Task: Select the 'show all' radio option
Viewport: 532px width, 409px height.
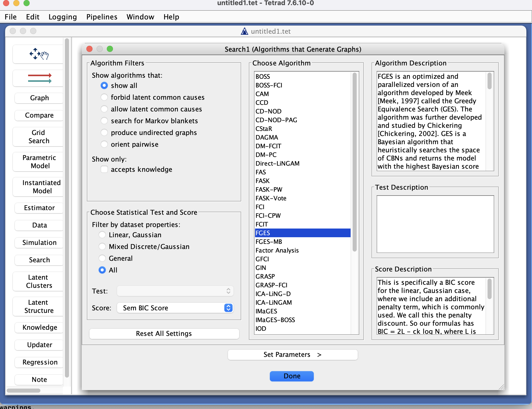Action: (x=104, y=85)
